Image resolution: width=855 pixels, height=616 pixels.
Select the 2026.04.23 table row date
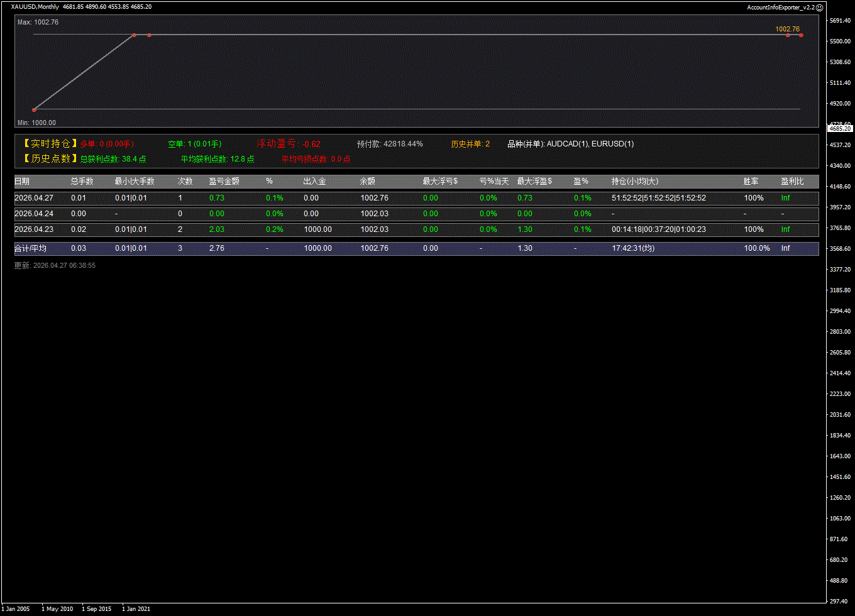coord(34,229)
